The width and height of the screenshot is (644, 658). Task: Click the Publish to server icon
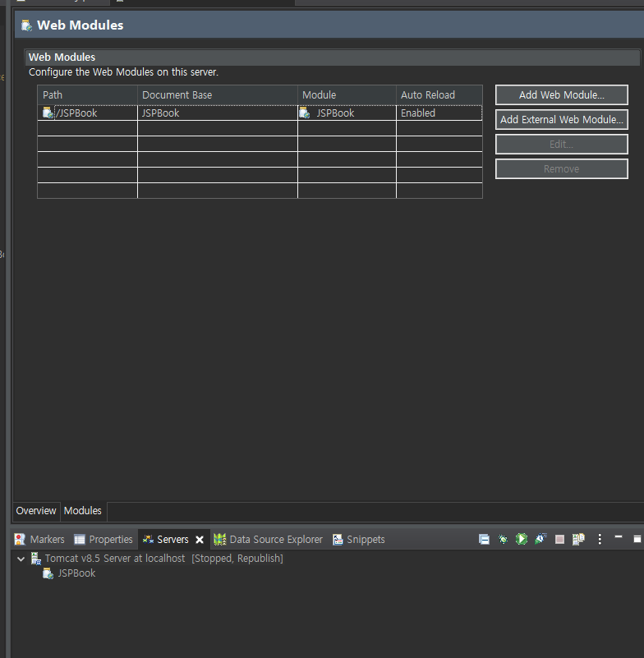tap(578, 539)
